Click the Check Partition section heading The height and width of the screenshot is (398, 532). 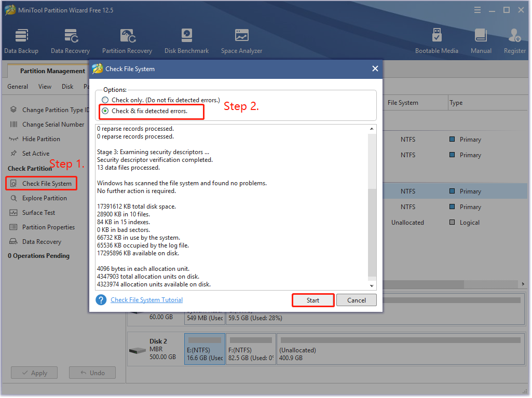[30, 169]
